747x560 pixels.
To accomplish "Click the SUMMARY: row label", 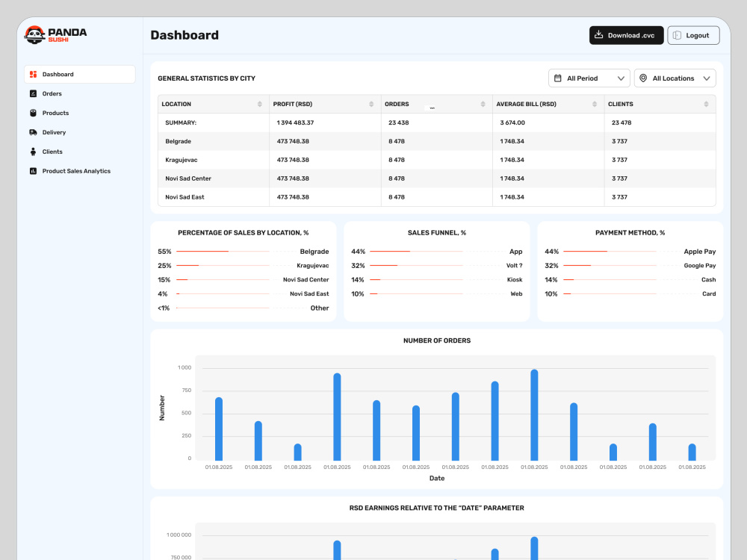I will coord(181,123).
